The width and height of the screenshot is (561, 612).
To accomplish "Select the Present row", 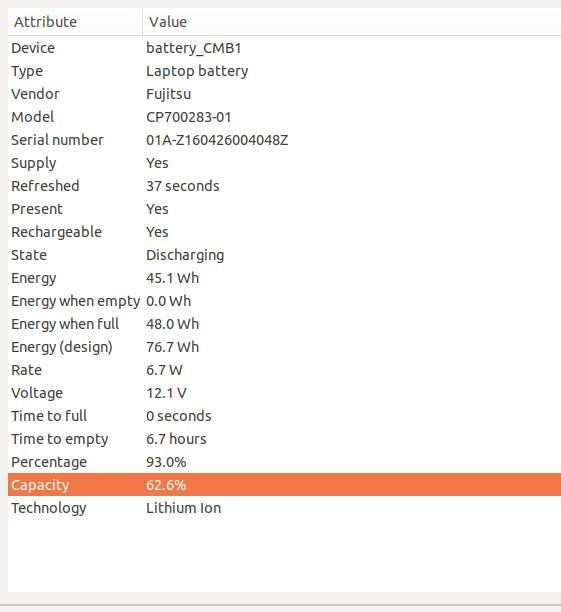I will click(x=284, y=209).
